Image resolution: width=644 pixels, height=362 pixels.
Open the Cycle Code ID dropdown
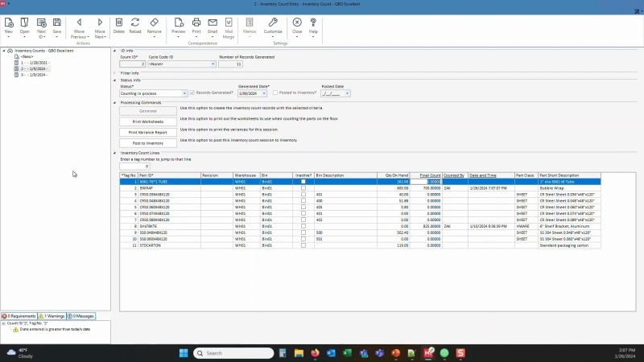pyautogui.click(x=213, y=64)
